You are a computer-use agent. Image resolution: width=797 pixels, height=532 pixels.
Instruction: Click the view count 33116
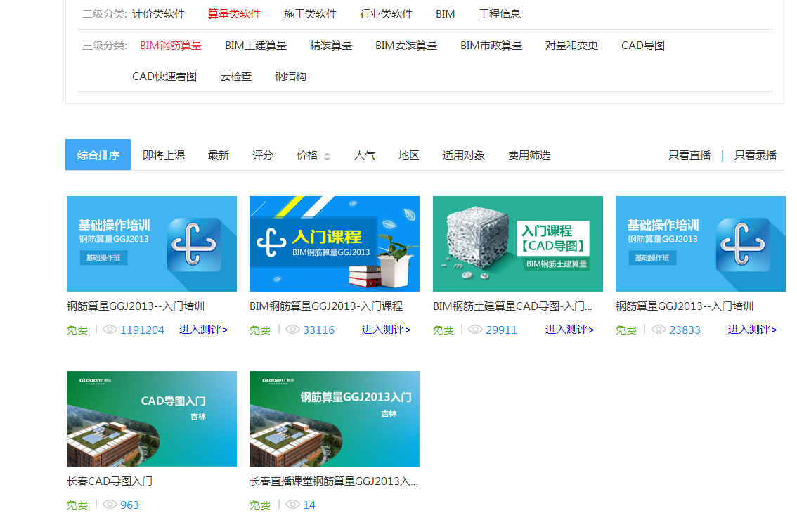coord(318,330)
